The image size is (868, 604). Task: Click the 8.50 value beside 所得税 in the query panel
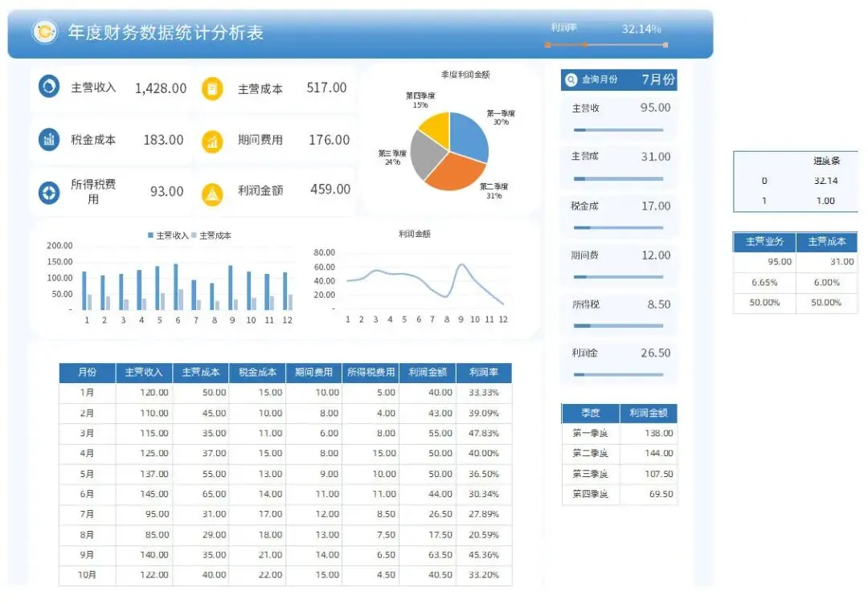tap(659, 304)
